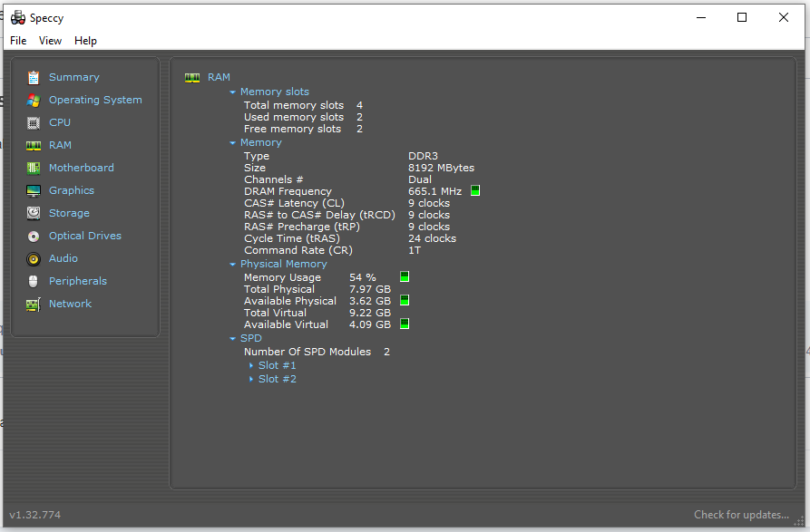Click the Network card icon

click(x=34, y=305)
